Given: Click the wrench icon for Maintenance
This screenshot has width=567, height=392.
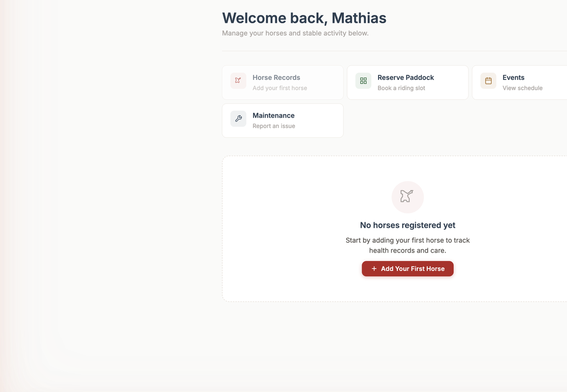Looking at the screenshot, I should click(x=238, y=119).
